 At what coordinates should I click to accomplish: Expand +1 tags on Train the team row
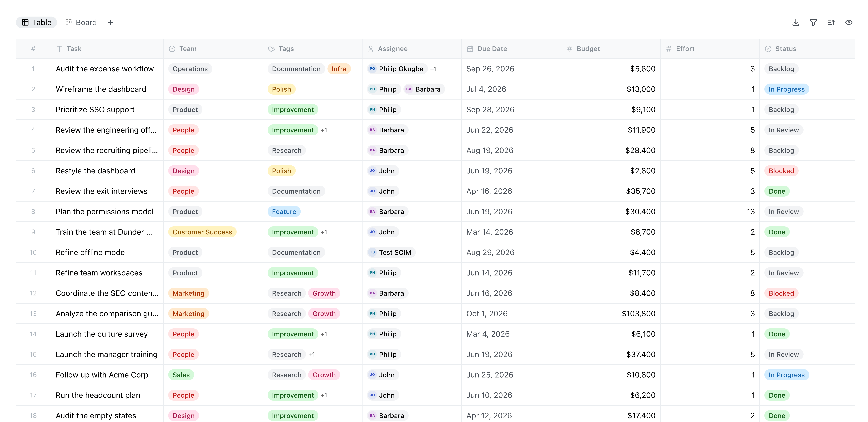pos(324,232)
